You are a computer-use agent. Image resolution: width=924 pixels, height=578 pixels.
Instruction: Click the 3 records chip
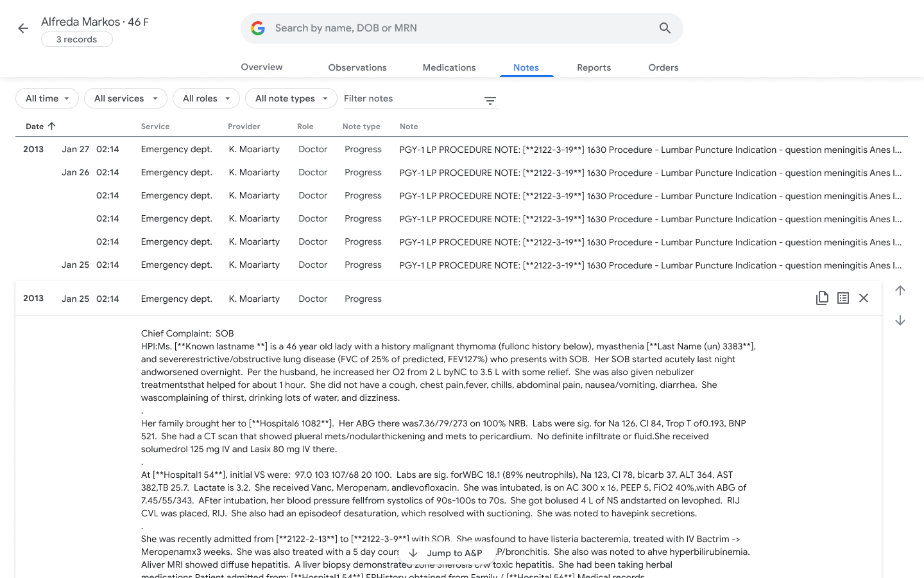coord(77,39)
